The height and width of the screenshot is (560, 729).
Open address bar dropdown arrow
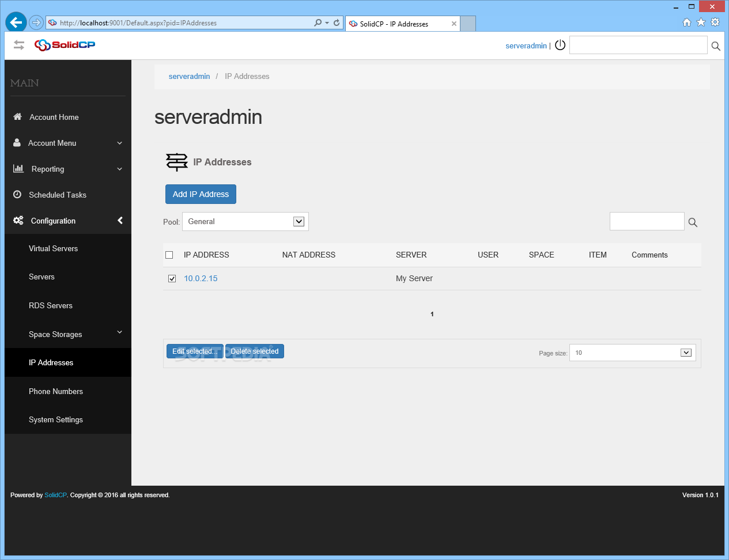327,23
